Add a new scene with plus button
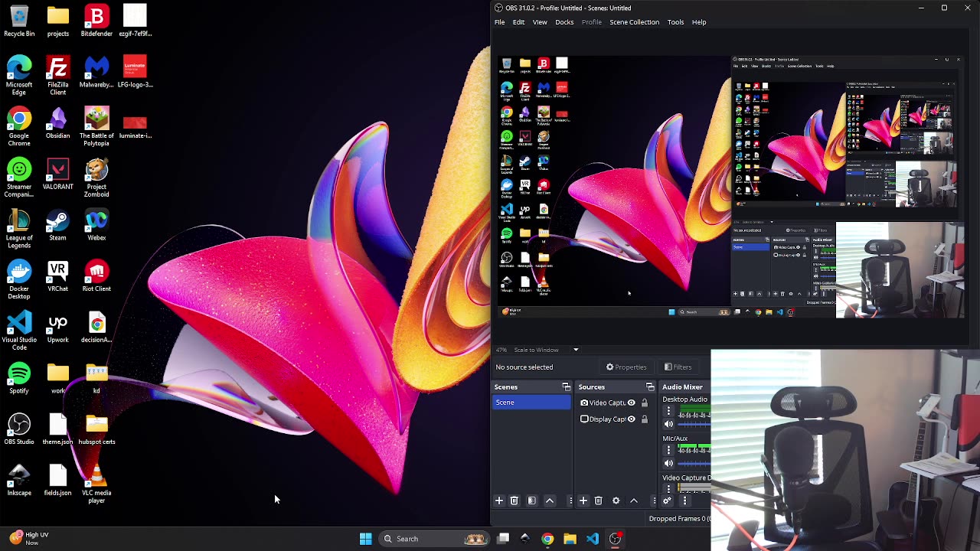The height and width of the screenshot is (551, 980). click(499, 500)
